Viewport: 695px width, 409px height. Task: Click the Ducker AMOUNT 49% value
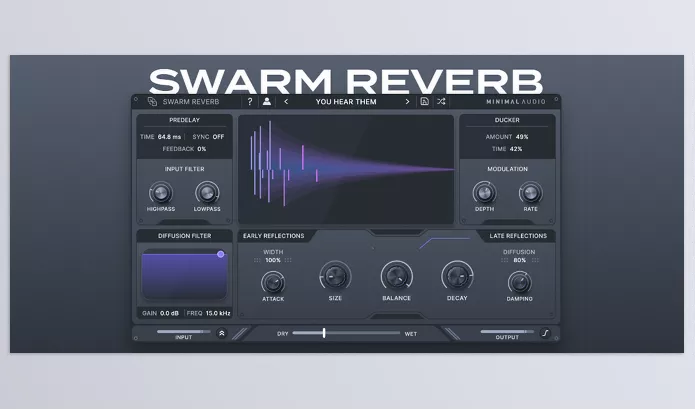coord(522,137)
